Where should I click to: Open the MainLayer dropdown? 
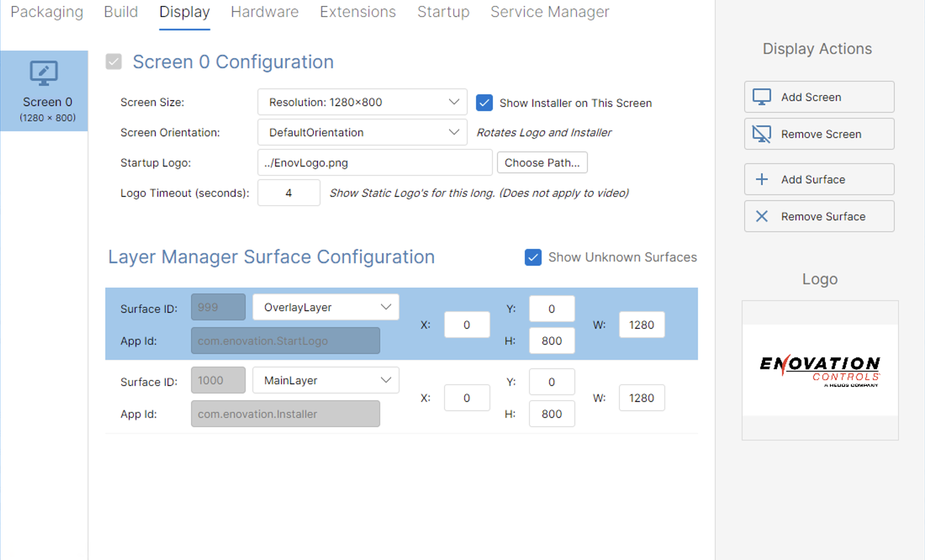click(x=325, y=380)
